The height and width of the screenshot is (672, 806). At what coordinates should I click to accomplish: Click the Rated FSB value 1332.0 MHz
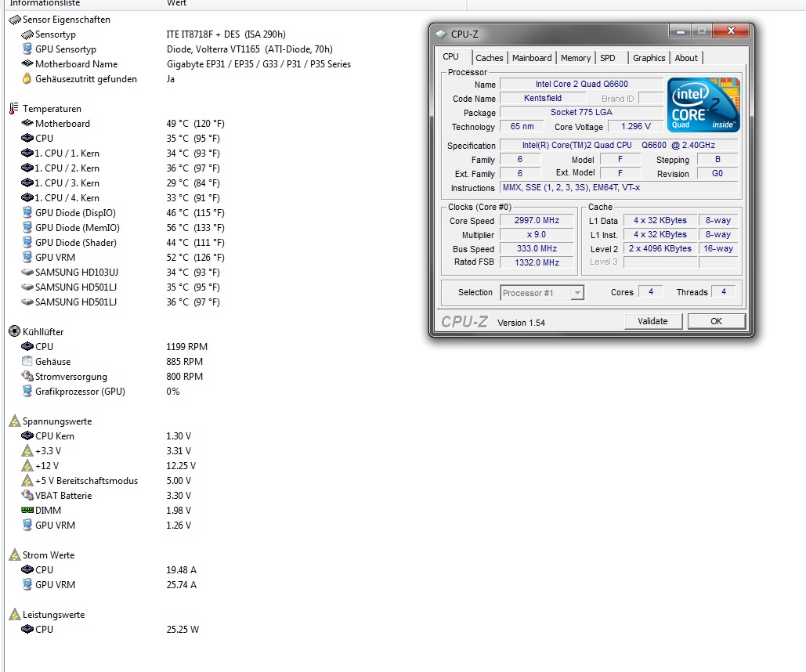(537, 262)
